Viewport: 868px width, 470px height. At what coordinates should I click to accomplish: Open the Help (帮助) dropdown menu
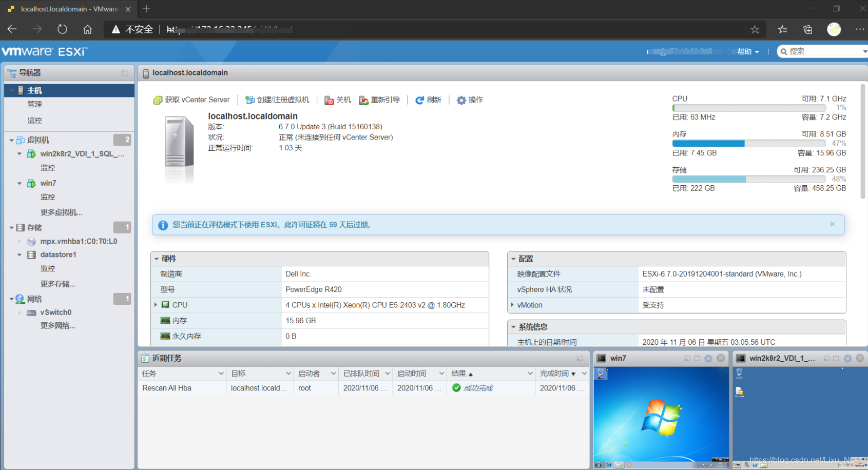click(x=748, y=51)
